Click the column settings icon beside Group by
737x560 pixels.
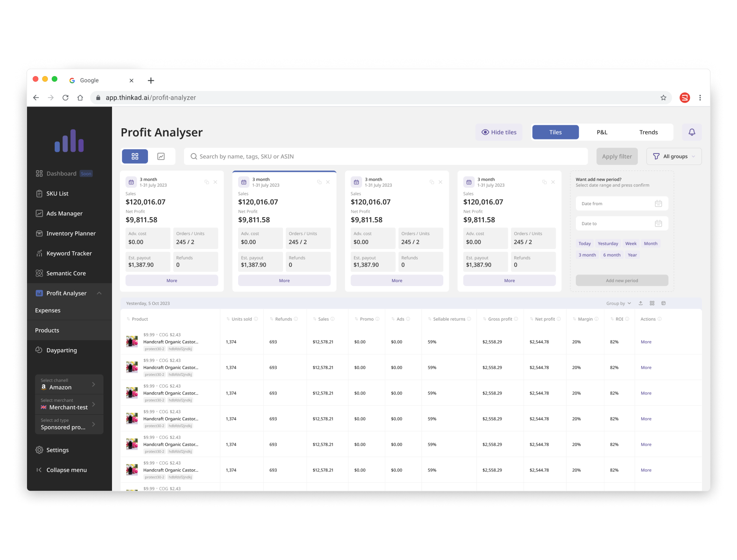(x=663, y=303)
